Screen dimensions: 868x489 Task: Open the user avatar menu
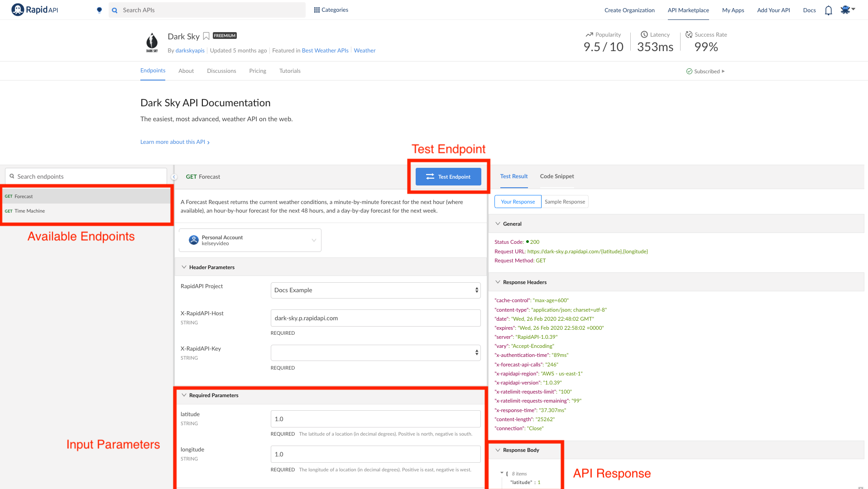point(848,10)
